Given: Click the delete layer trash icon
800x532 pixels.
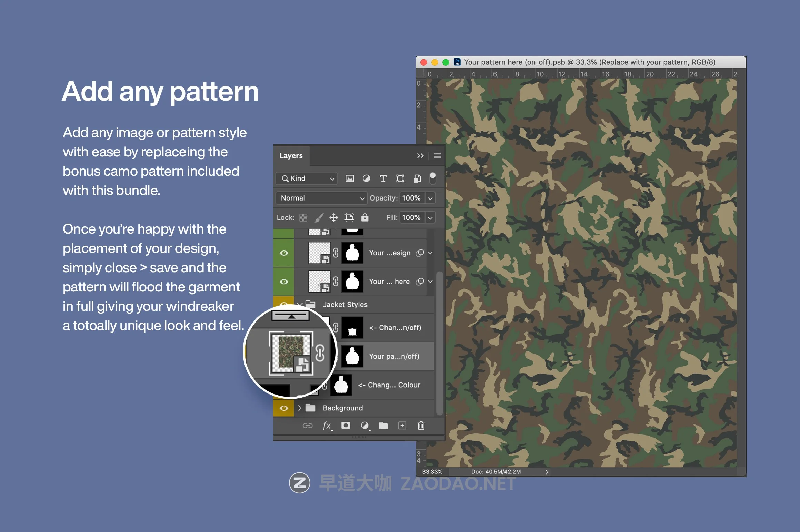Looking at the screenshot, I should coord(421,426).
